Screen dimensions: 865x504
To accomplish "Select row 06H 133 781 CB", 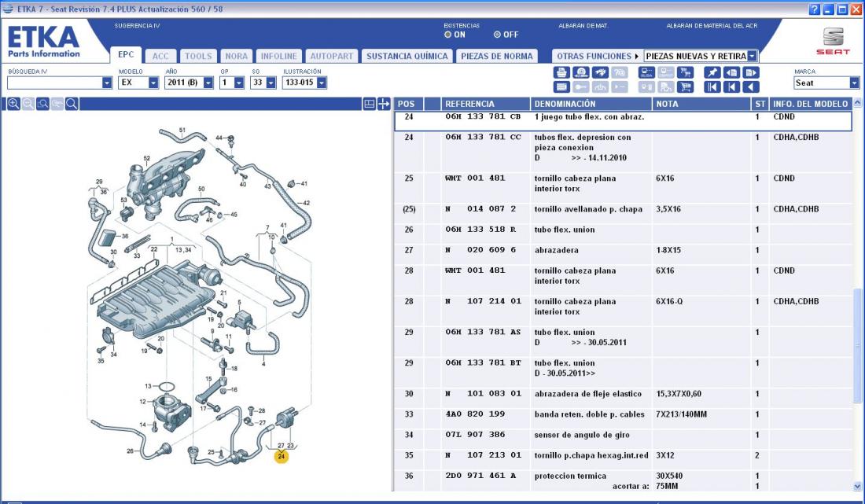I will pyautogui.click(x=623, y=121).
